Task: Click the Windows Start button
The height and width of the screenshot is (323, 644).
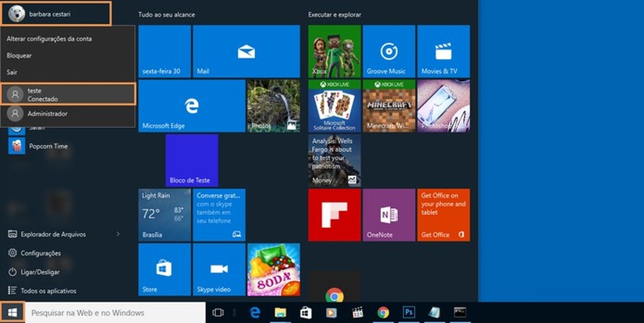Action: [12, 313]
